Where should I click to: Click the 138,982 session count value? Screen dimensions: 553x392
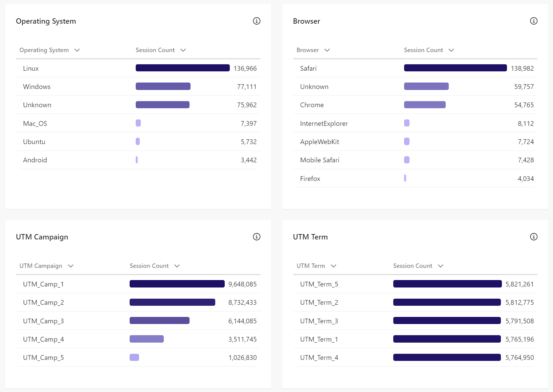pos(522,68)
